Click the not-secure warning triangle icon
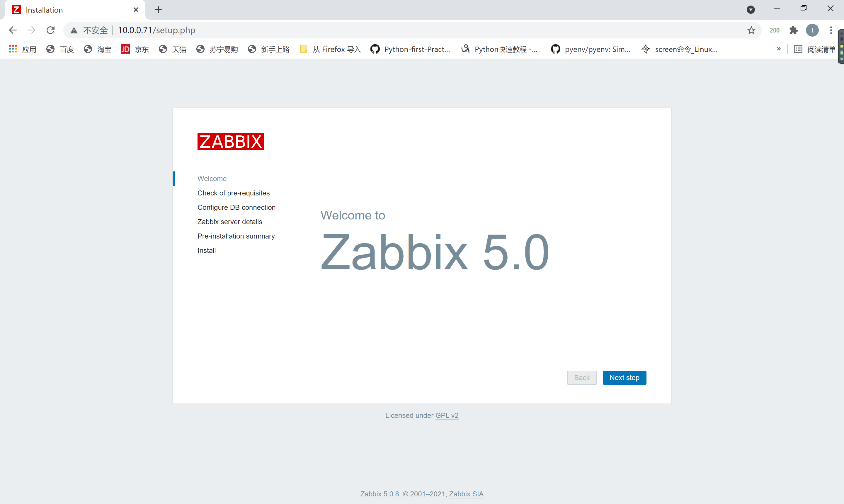844x504 pixels. (x=74, y=30)
